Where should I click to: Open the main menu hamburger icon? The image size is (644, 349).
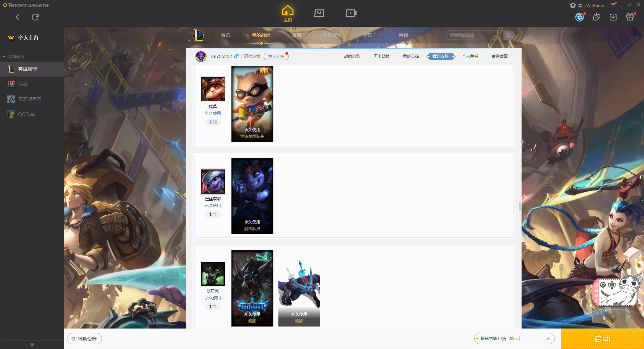point(613,5)
